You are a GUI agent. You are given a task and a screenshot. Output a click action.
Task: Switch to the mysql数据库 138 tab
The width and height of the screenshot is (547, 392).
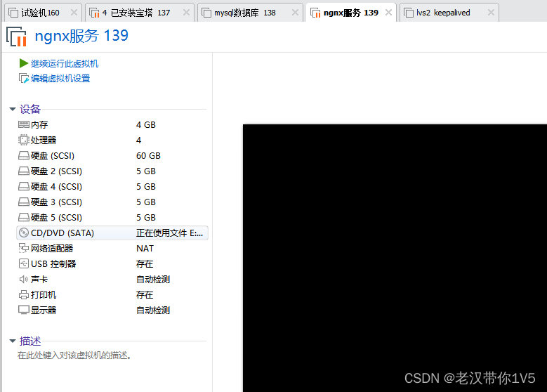pyautogui.click(x=250, y=13)
